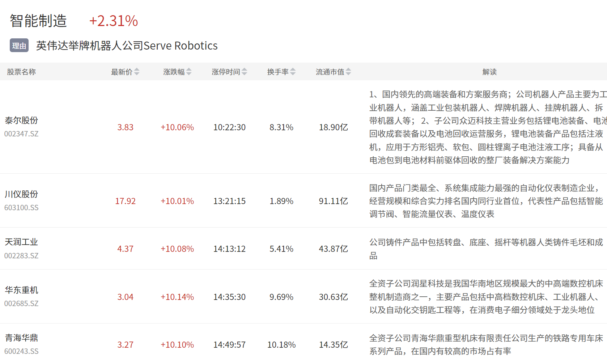
Task: Select the 天润工业 stock row name
Action: point(21,242)
